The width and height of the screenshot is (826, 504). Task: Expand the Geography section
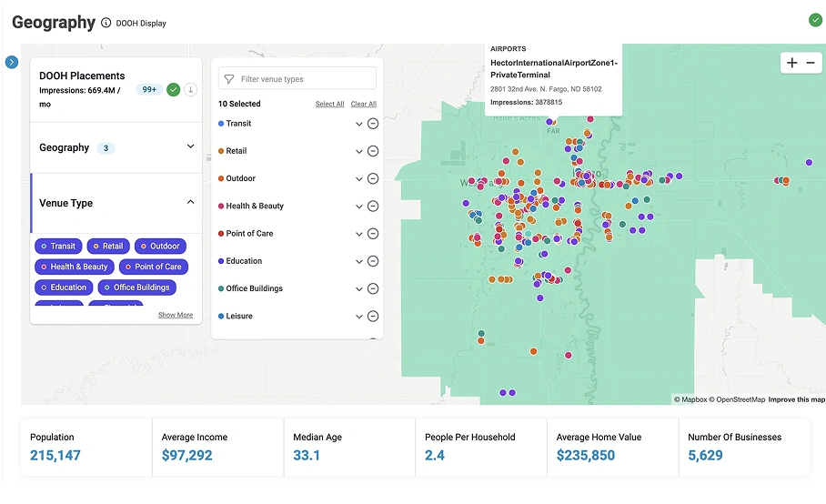(190, 146)
